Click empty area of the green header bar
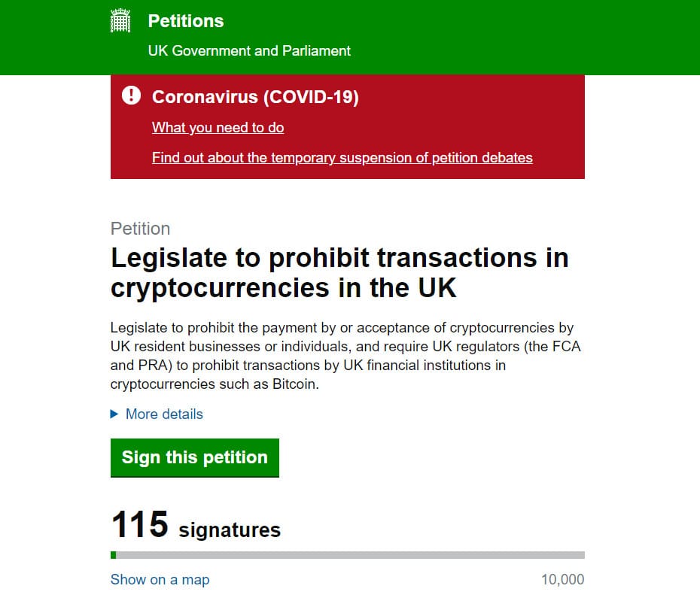This screenshot has height=613, width=700. [x=513, y=38]
